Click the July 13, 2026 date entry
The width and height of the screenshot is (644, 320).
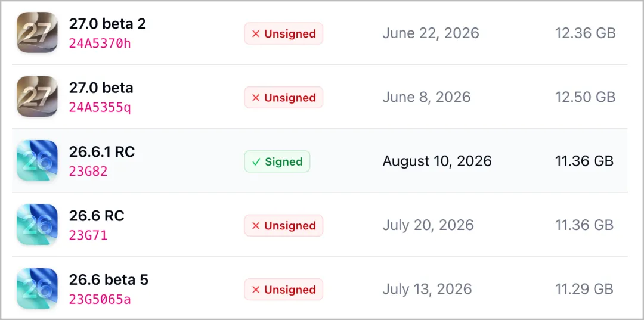(x=427, y=289)
